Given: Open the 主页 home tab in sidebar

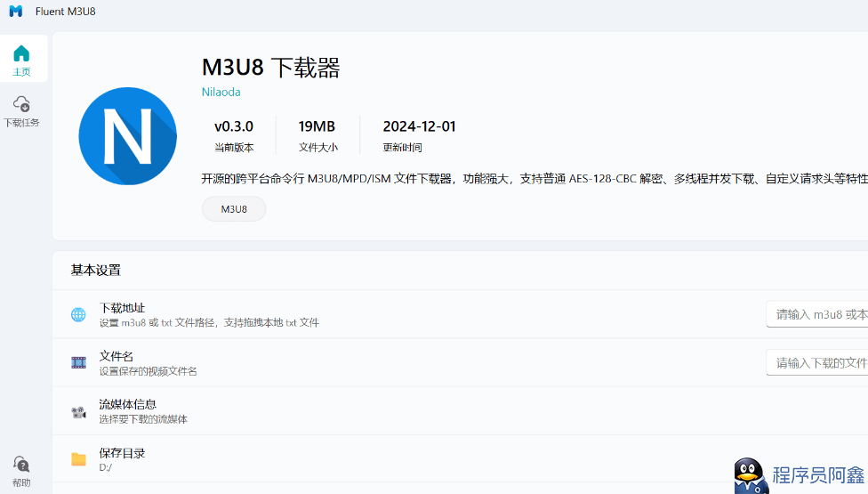Looking at the screenshot, I should (x=22, y=60).
